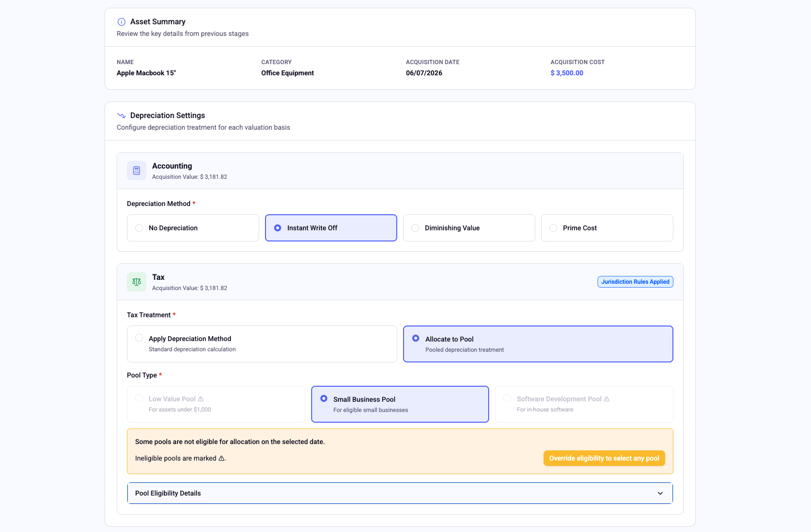Click the warning triangle beside Low Value Pool
The width and height of the screenshot is (811, 532).
point(201,399)
